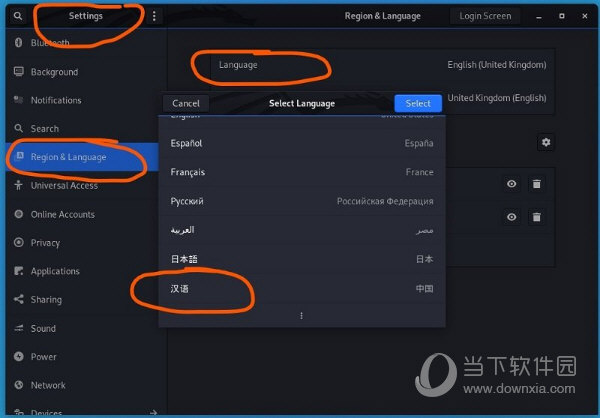The height and width of the screenshot is (418, 600).
Task: Click the Applications icon in sidebar
Action: (x=18, y=271)
